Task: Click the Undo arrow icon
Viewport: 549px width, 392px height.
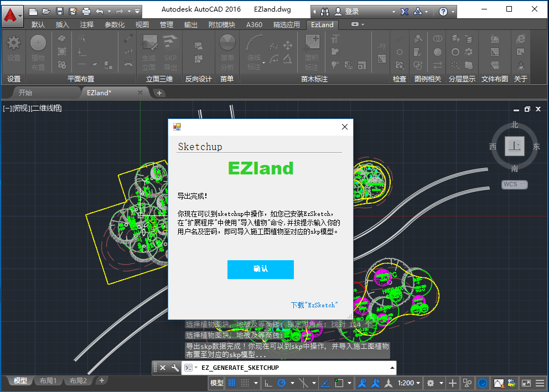Action: (x=100, y=11)
